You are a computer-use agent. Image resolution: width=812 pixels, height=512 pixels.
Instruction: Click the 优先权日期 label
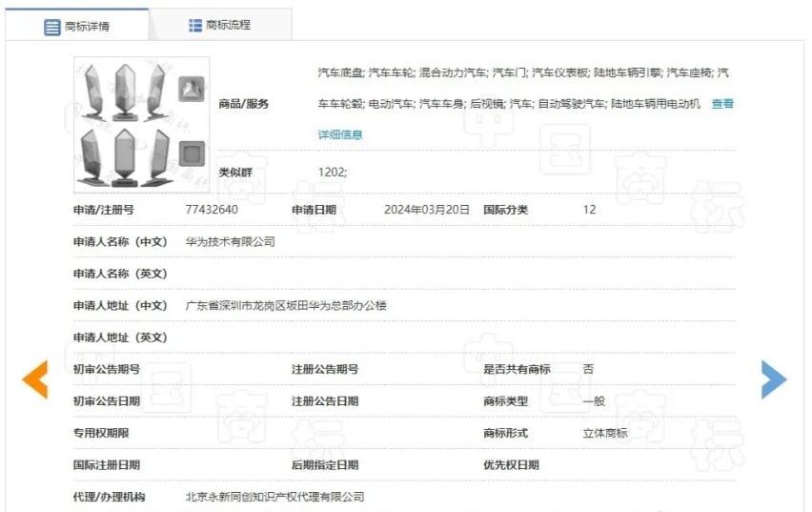[511, 465]
